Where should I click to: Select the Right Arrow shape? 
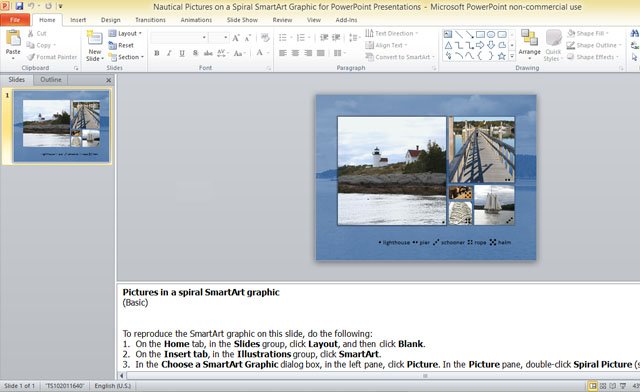(480, 45)
